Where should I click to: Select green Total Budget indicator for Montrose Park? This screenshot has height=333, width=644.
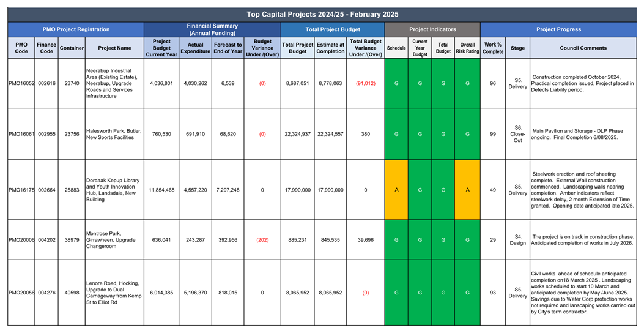pyautogui.click(x=443, y=240)
